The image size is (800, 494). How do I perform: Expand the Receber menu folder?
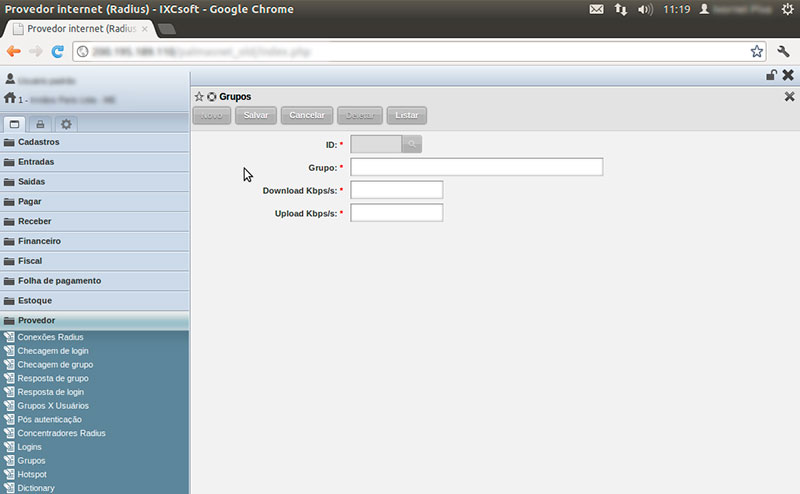94,221
